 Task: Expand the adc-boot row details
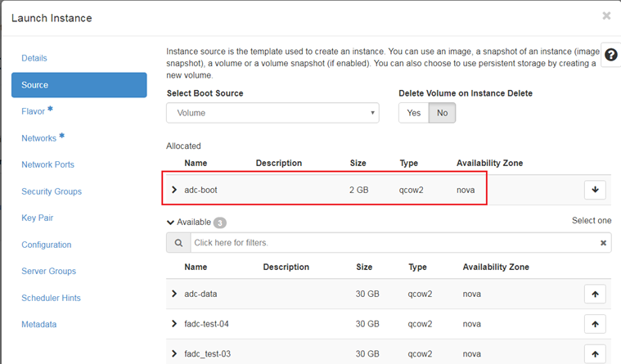(x=174, y=190)
